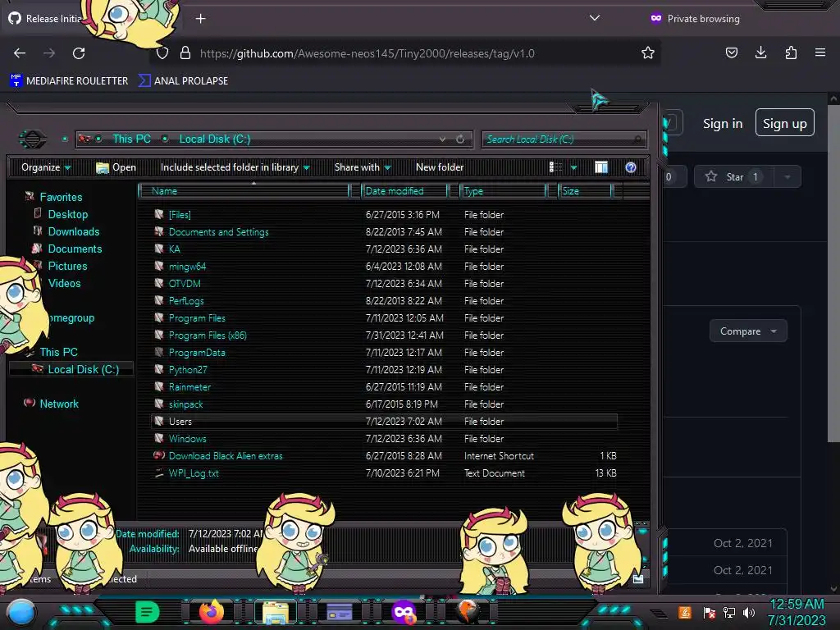Bookmark this page with the star icon

click(648, 53)
